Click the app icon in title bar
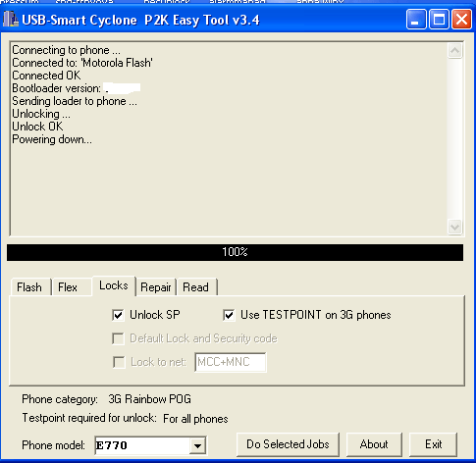This screenshot has width=476, height=463. [11, 20]
